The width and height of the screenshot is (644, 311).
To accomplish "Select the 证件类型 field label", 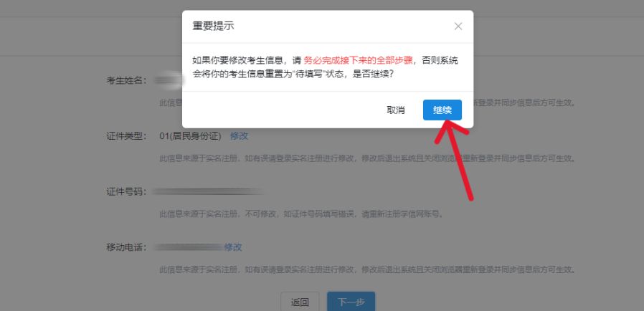I will pos(126,136).
